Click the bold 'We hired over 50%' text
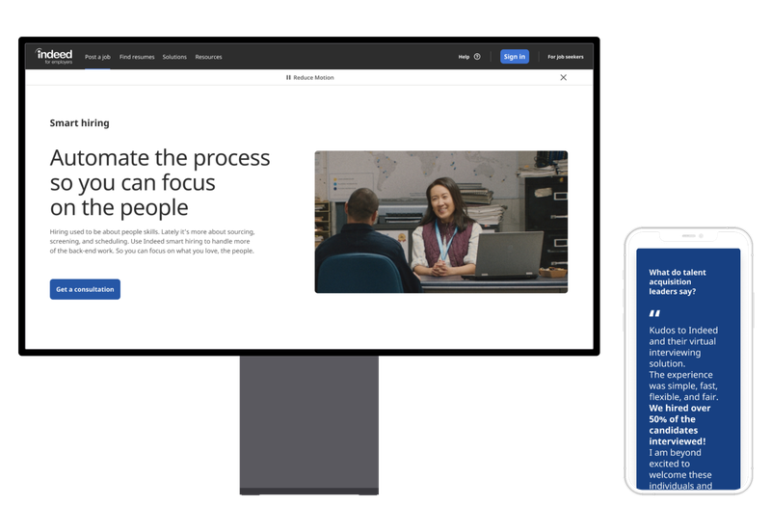Image resolution: width=771 pixels, height=532 pixels. pyautogui.click(x=679, y=425)
